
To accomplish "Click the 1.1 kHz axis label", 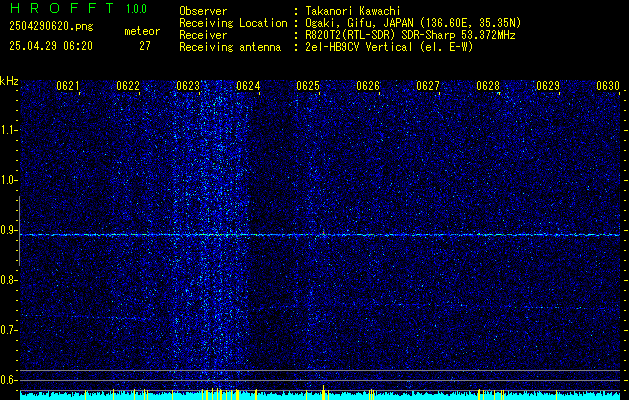I will click(x=8, y=130).
